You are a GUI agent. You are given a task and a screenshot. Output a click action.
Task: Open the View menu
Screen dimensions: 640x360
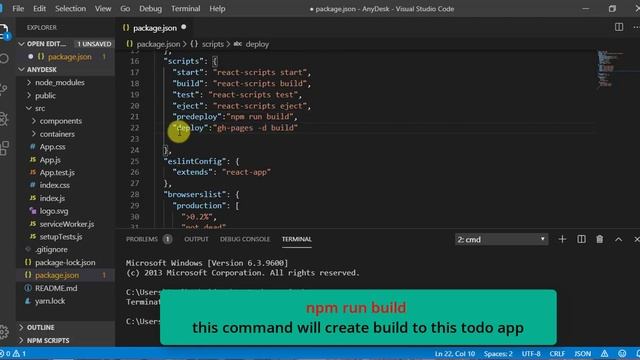[x=103, y=9]
